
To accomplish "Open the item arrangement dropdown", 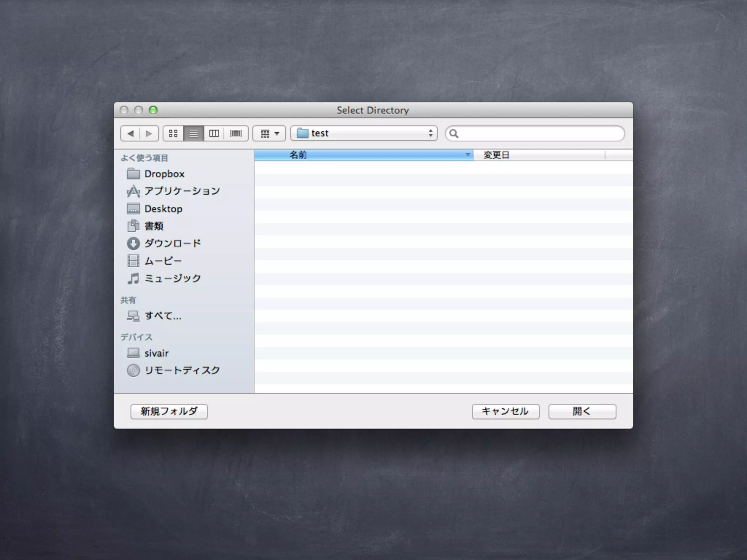I will 269,133.
